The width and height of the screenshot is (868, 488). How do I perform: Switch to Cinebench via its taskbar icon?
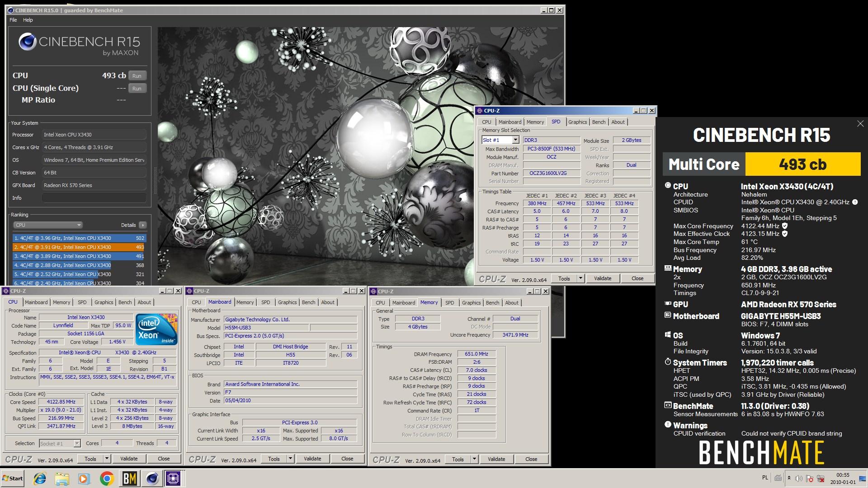[152, 479]
